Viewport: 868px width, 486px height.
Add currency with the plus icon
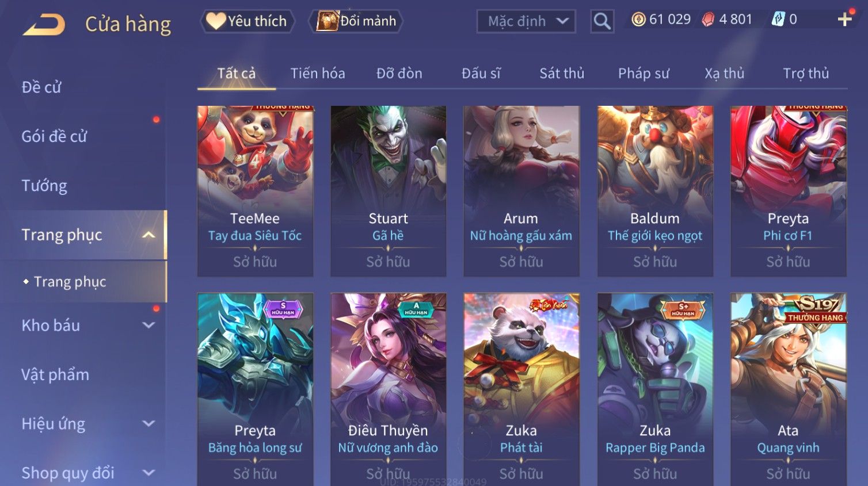click(845, 20)
